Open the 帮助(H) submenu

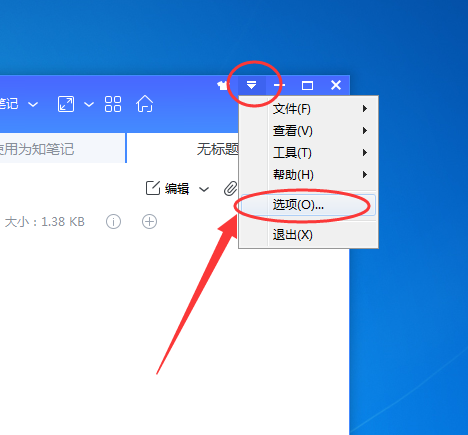(309, 175)
